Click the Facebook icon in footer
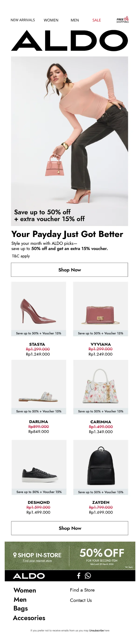 78,575
